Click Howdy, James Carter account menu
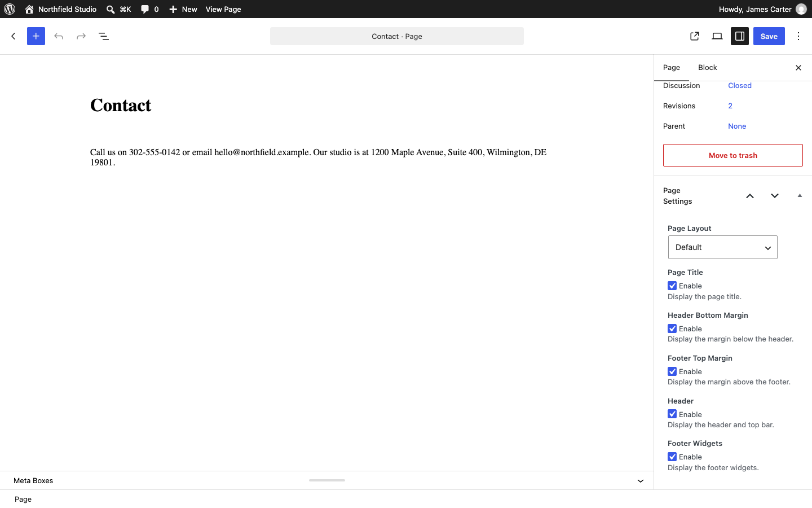This screenshot has width=812, height=508. (x=762, y=9)
